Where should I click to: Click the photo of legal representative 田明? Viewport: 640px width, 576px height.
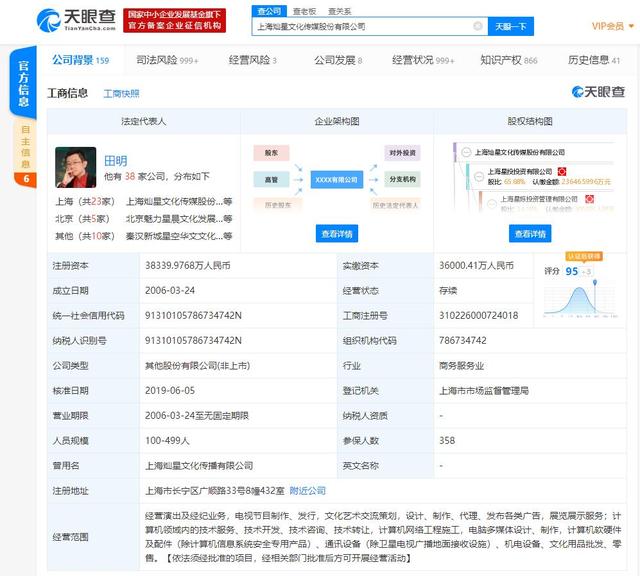pos(76,167)
